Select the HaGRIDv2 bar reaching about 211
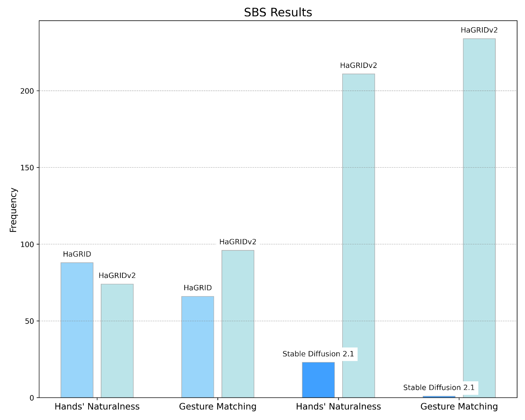Screen dimensions: 525x420 coord(358,236)
